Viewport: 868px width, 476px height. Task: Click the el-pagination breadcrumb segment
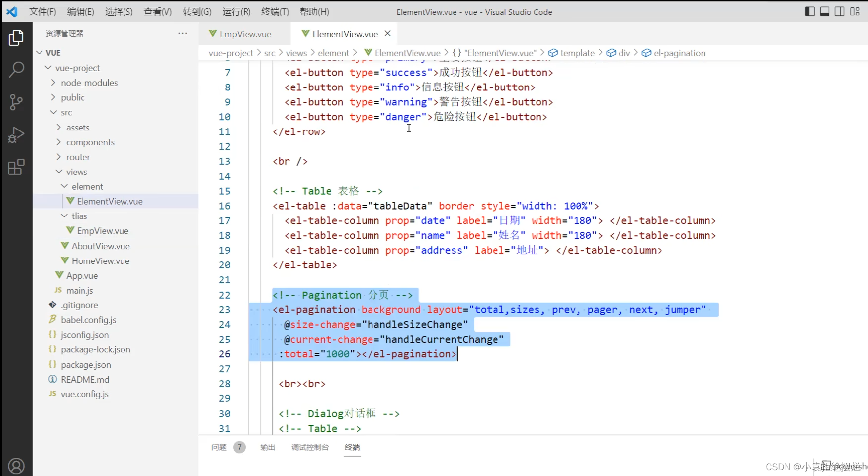pyautogui.click(x=674, y=53)
